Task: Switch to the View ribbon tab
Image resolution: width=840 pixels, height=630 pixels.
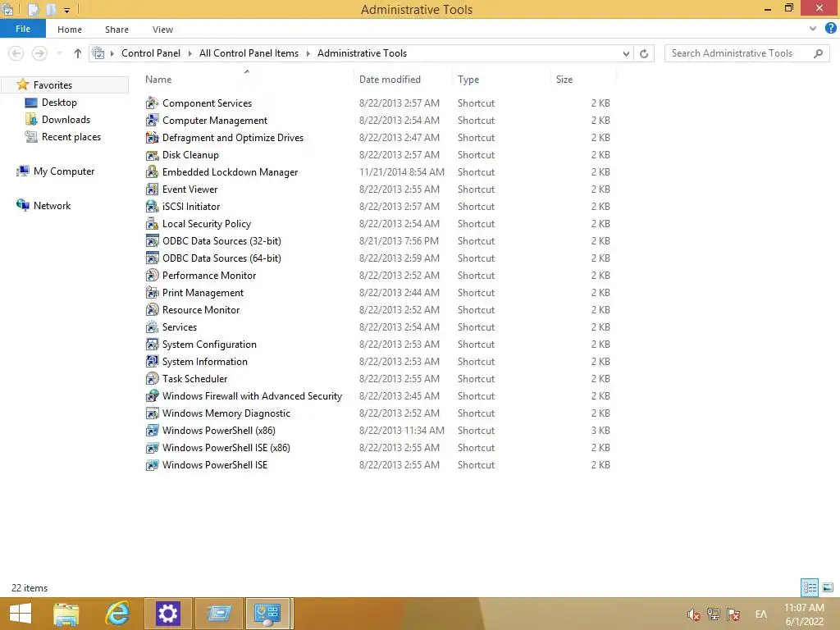Action: tap(162, 30)
